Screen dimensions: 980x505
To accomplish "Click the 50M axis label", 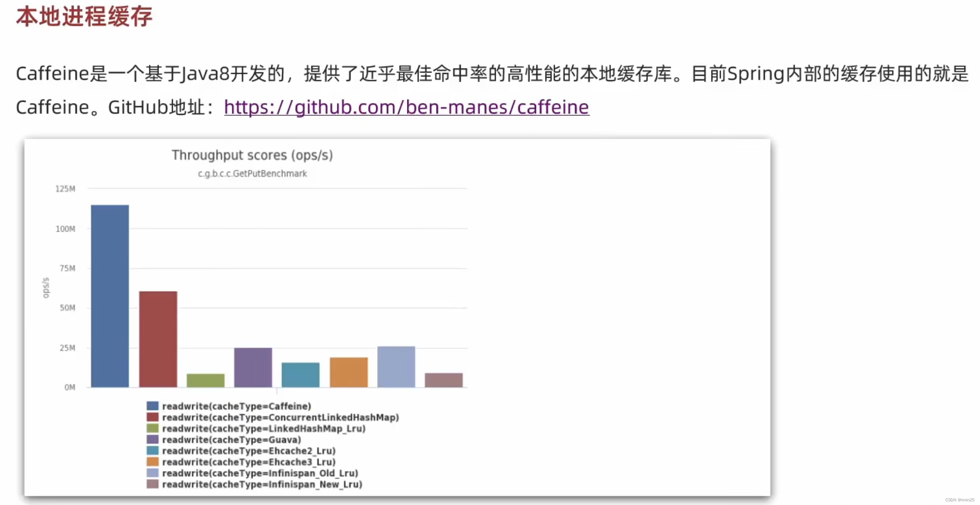I will pyautogui.click(x=67, y=308).
